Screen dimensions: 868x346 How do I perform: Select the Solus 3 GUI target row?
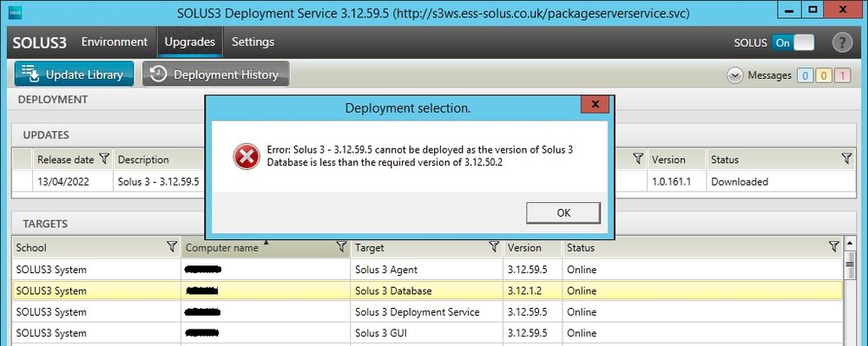click(427, 333)
